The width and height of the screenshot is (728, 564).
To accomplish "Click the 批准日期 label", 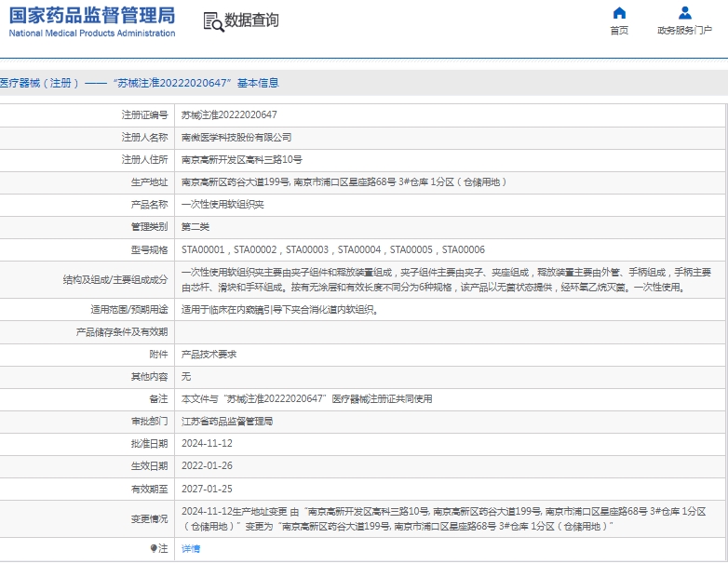I will pyautogui.click(x=150, y=444).
